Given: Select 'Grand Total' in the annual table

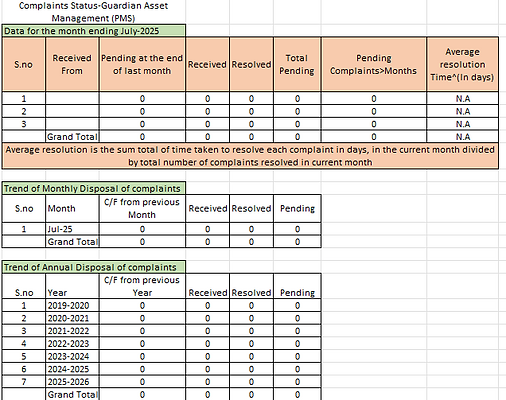Looking at the screenshot, I should 72,394.
